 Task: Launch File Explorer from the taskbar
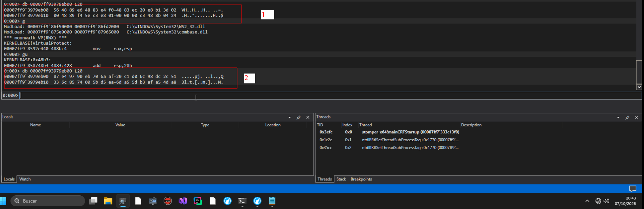(108, 201)
